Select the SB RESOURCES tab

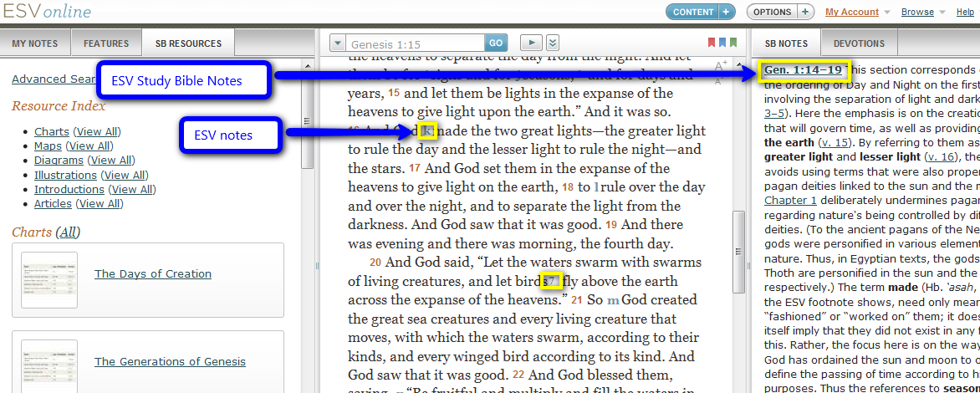(x=189, y=43)
